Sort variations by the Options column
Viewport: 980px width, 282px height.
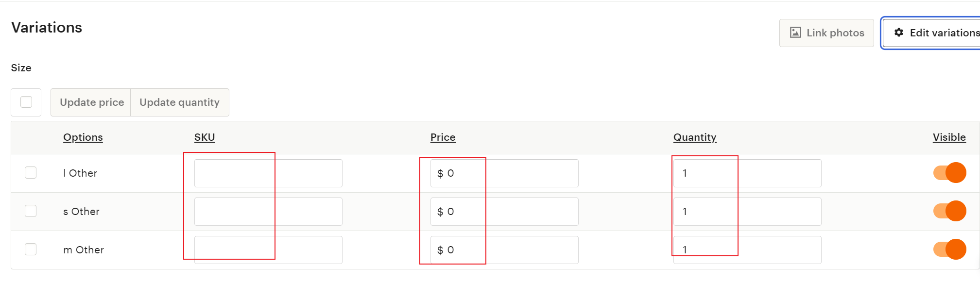click(x=83, y=137)
